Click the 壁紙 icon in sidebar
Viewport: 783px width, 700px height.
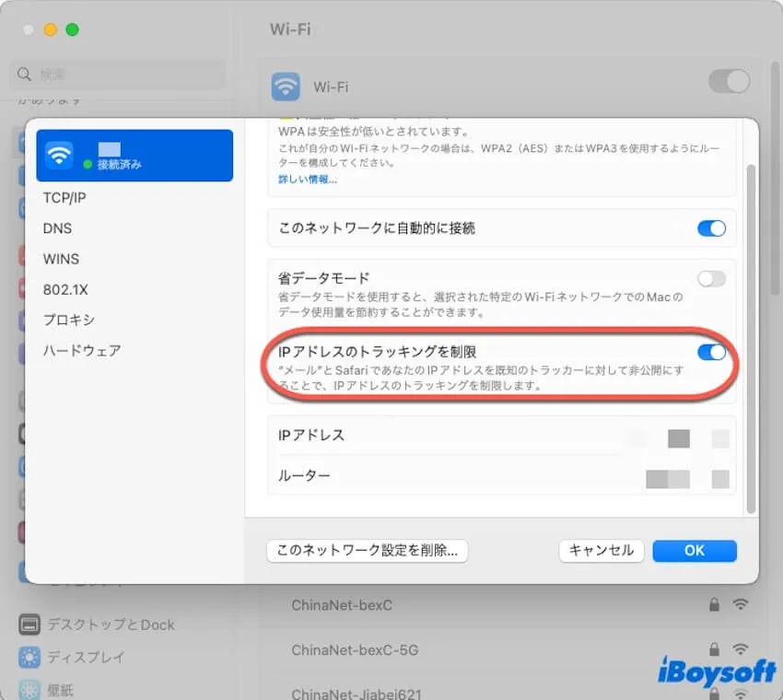pyautogui.click(x=29, y=690)
